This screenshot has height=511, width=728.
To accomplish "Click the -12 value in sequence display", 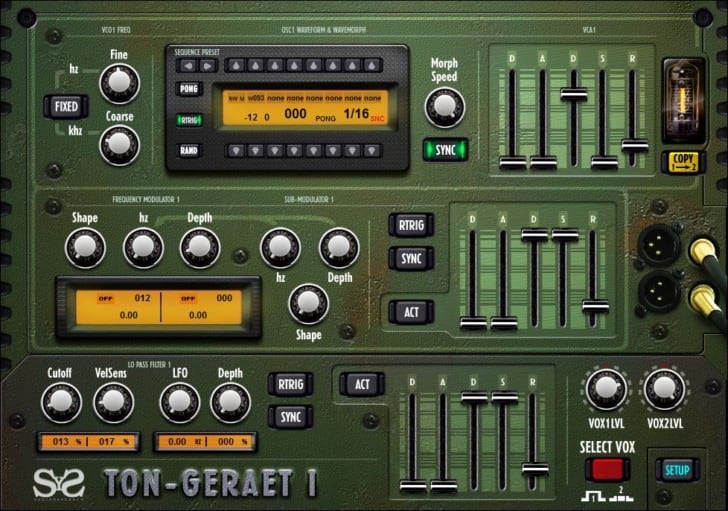I will (251, 117).
